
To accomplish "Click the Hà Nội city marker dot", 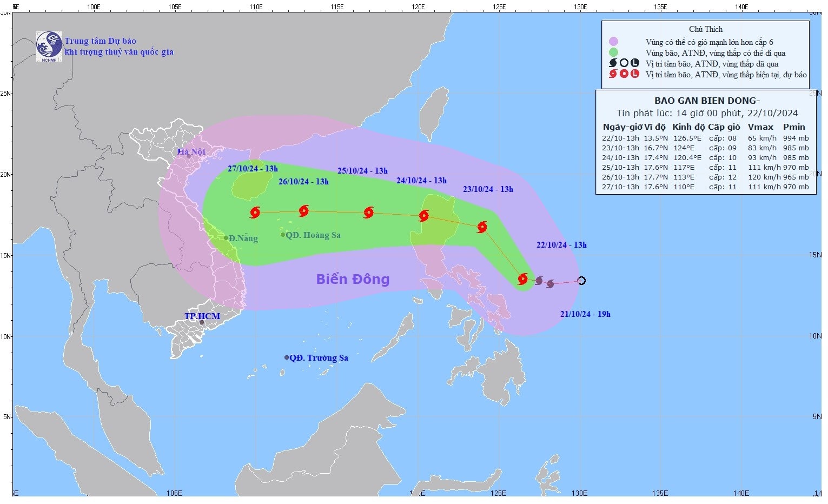I will pyautogui.click(x=189, y=156).
